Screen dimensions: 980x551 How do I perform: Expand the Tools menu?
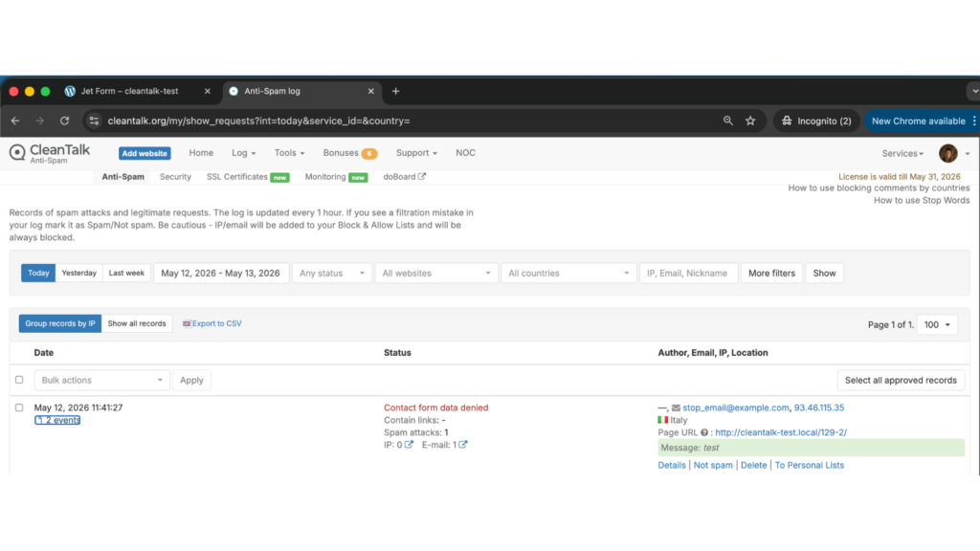289,153
